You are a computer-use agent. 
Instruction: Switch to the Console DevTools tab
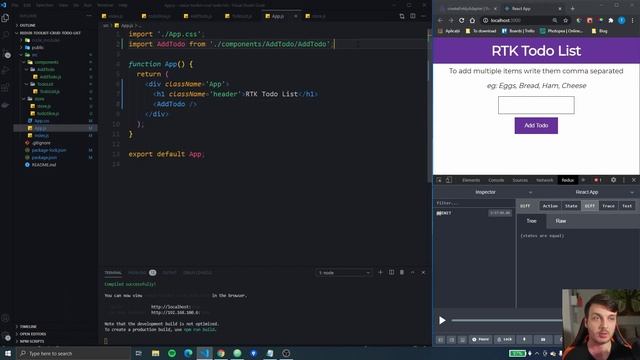pos(496,180)
